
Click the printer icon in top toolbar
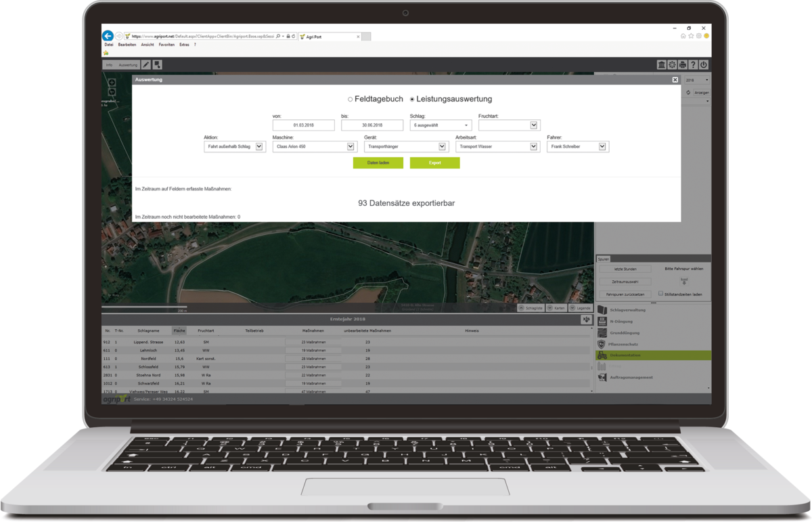click(x=683, y=65)
